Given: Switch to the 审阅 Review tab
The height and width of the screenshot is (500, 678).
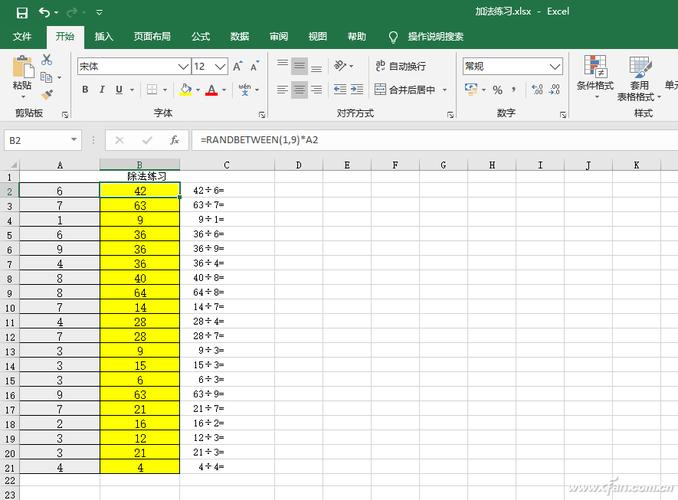Looking at the screenshot, I should (x=278, y=37).
